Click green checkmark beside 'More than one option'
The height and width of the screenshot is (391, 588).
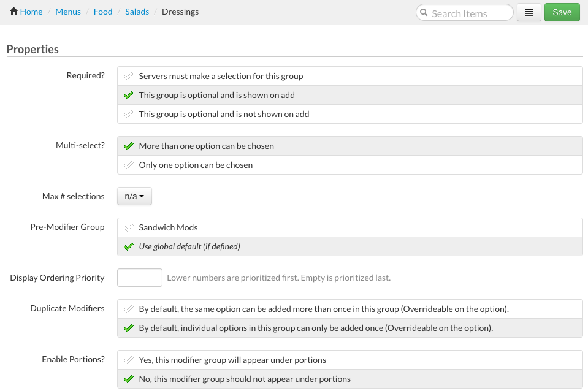tap(128, 146)
